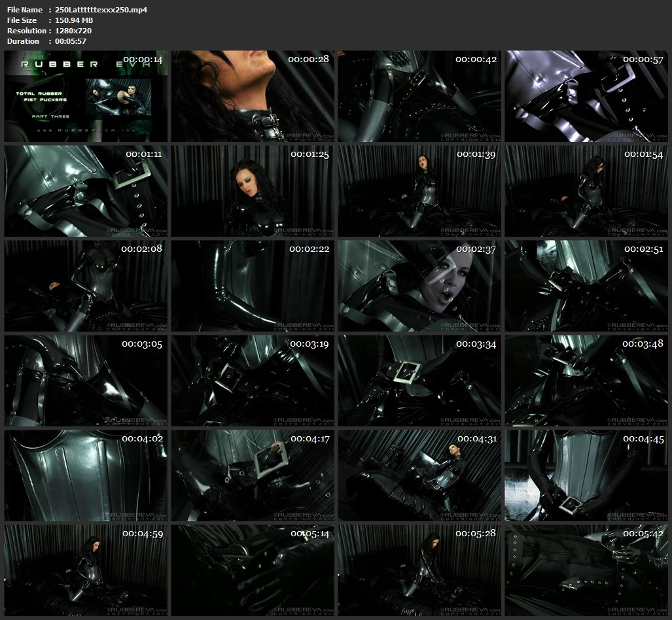Click the resolution value 1280x720
The image size is (672, 620).
[x=73, y=31]
